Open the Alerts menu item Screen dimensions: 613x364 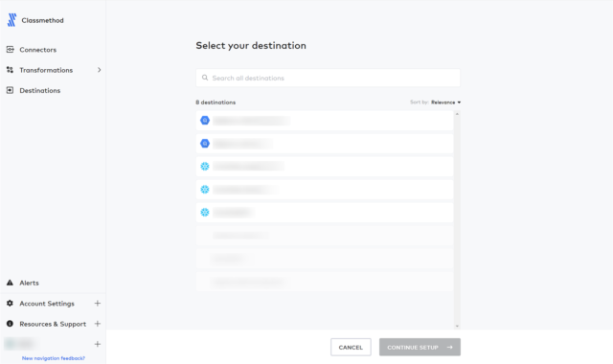pyautogui.click(x=30, y=283)
